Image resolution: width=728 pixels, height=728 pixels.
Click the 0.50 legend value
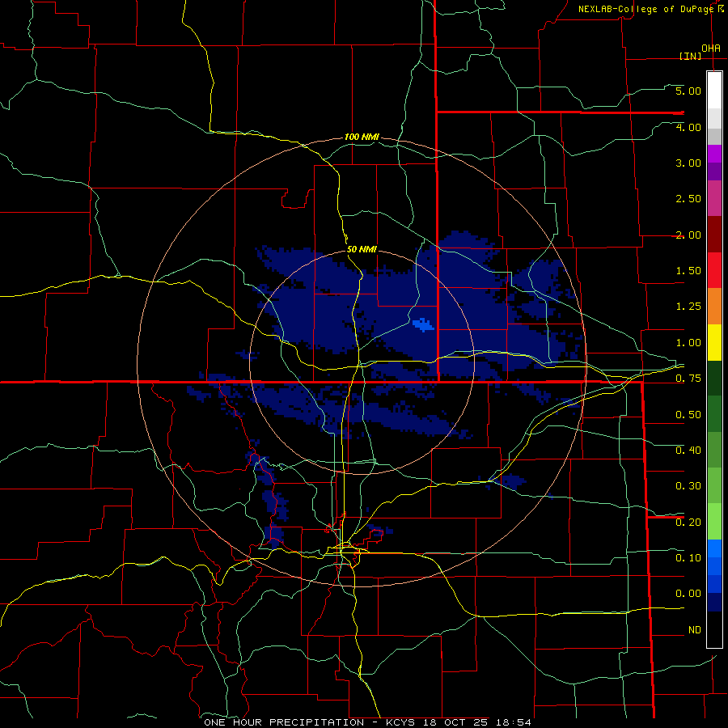[x=688, y=415]
